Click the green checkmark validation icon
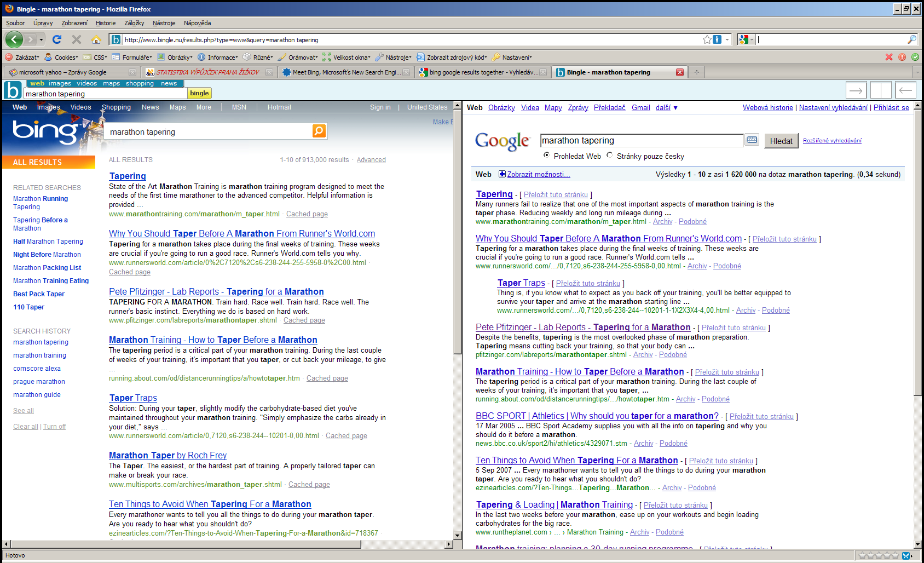Viewport: 924px width, 563px height. point(915,57)
